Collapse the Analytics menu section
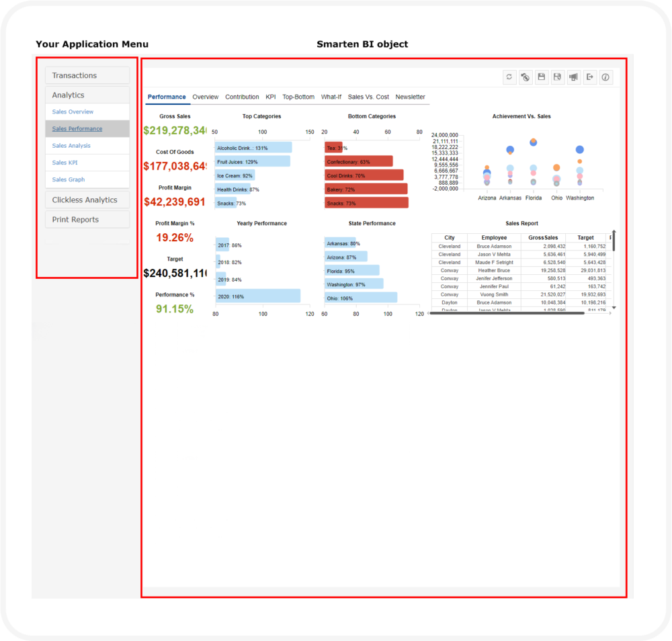672x641 pixels. (x=87, y=95)
